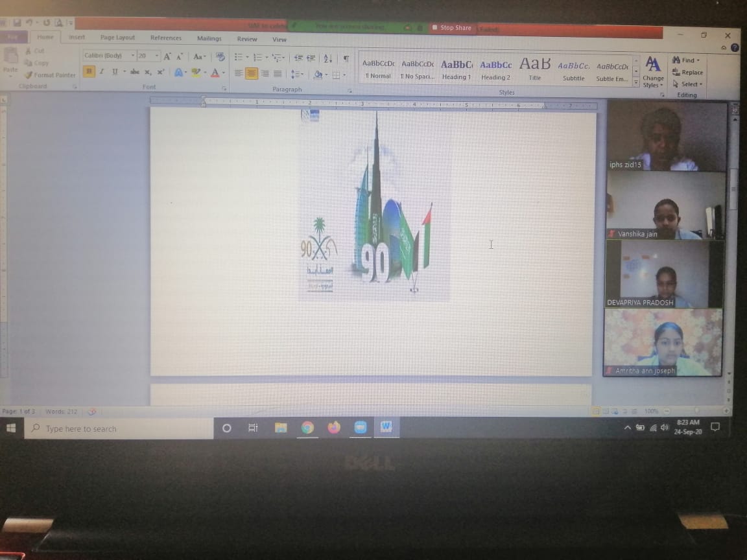Screen dimensions: 747x560
Task: Switch to the References tab
Action: tap(166, 38)
